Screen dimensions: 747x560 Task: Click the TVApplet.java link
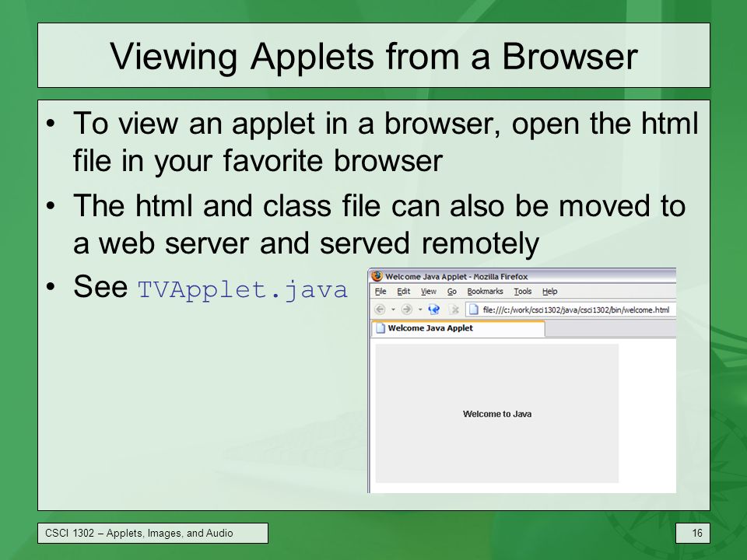(x=243, y=289)
